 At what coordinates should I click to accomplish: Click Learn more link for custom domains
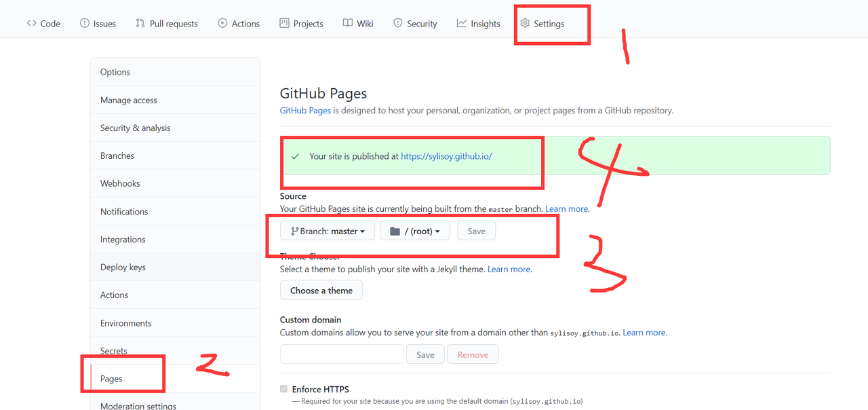pos(644,333)
